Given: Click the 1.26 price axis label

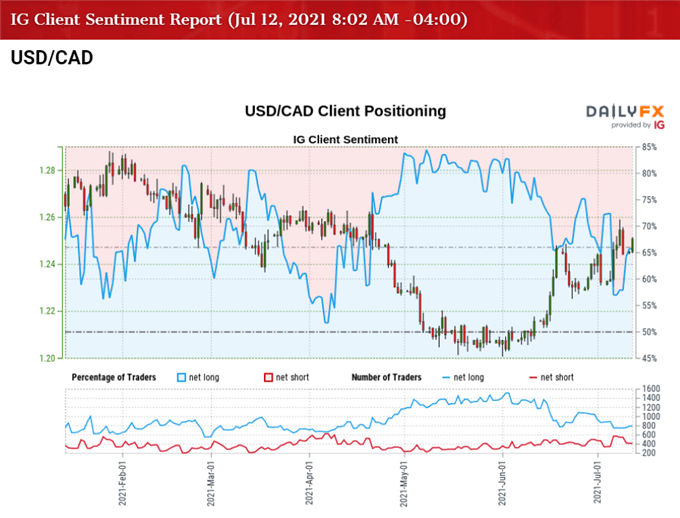Looking at the screenshot, I should (x=48, y=217).
